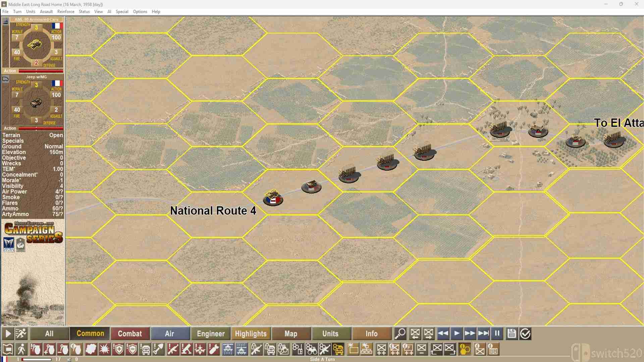
Task: Switch to the Engineer toolbar tab
Action: click(x=211, y=334)
